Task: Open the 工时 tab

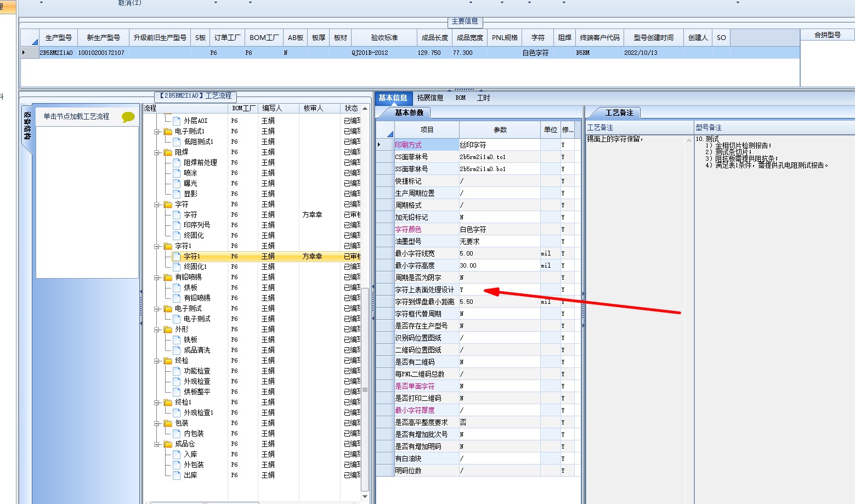Action: pyautogui.click(x=483, y=98)
